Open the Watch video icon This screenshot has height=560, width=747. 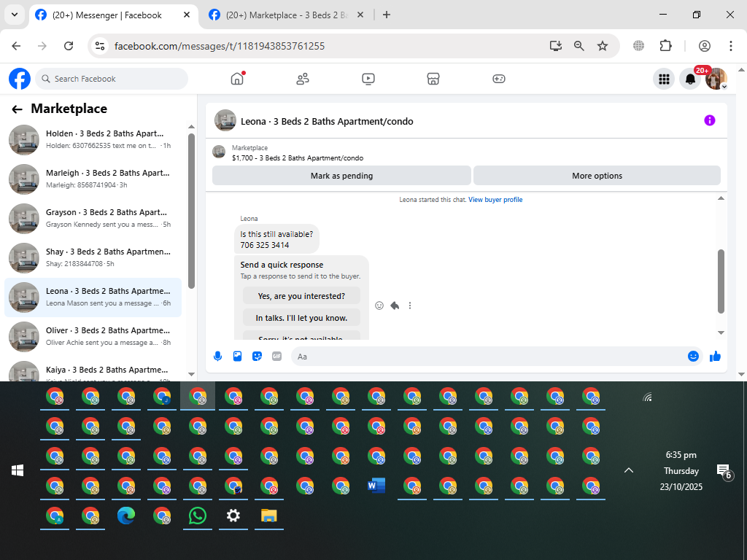point(368,79)
